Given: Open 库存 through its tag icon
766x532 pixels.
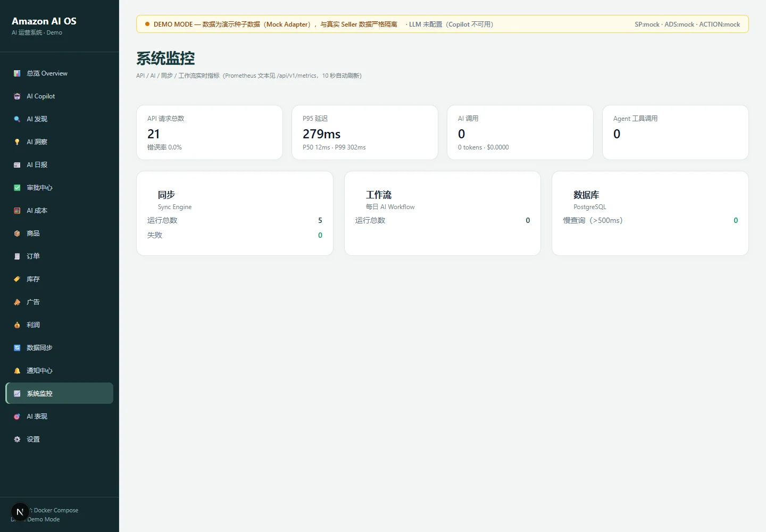Looking at the screenshot, I should pyautogui.click(x=17, y=279).
